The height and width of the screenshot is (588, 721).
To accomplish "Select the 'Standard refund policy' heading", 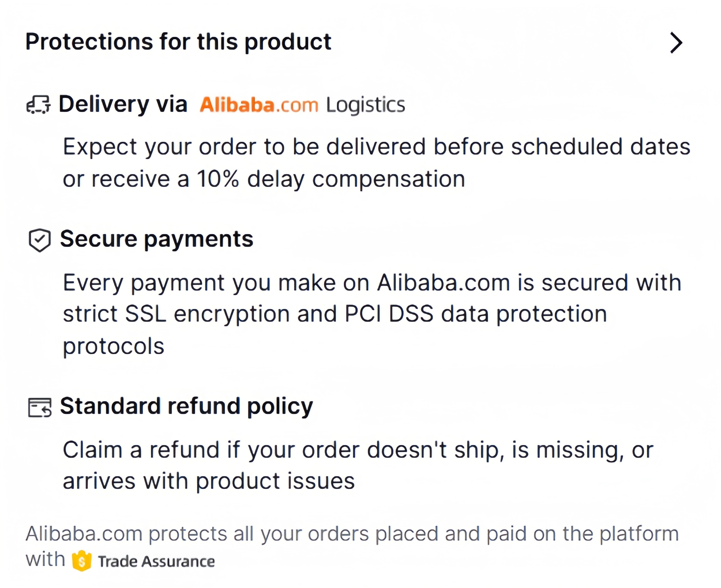I will tap(186, 406).
